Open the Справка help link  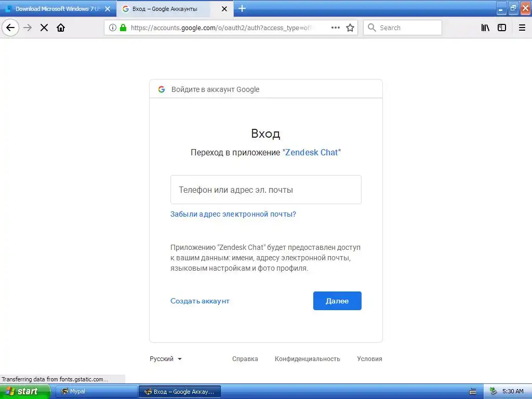pyautogui.click(x=245, y=359)
